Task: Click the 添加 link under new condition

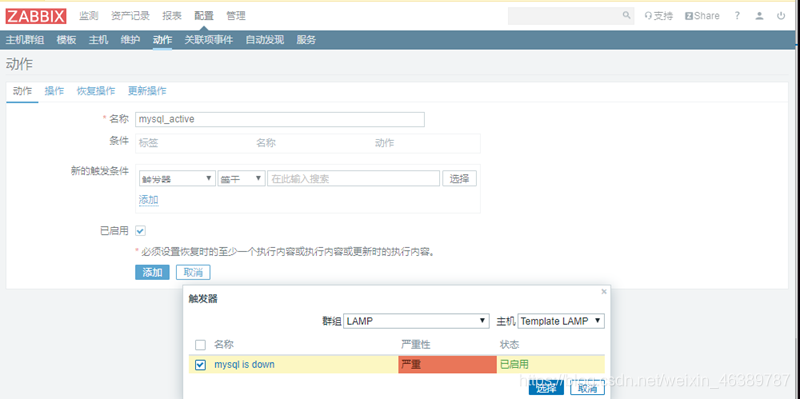Action: (148, 200)
